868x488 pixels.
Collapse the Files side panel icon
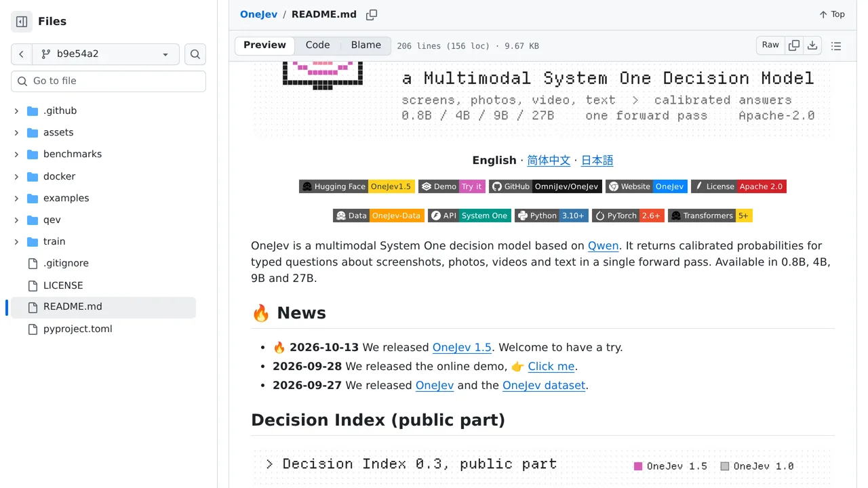coord(22,22)
